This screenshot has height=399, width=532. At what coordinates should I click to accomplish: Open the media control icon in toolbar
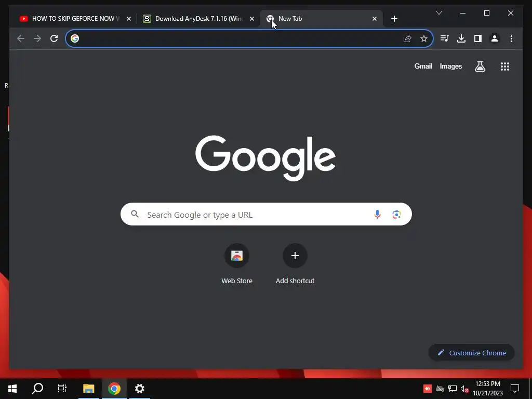445,38
